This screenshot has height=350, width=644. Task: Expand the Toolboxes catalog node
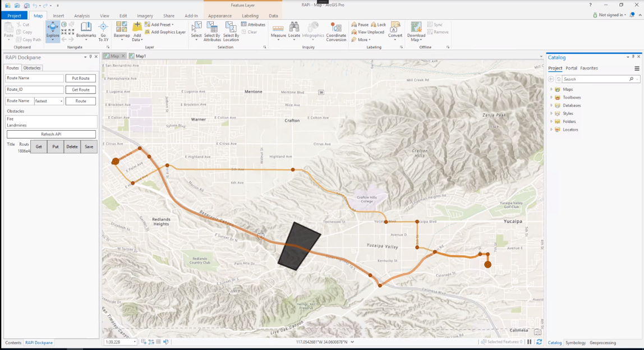point(551,98)
